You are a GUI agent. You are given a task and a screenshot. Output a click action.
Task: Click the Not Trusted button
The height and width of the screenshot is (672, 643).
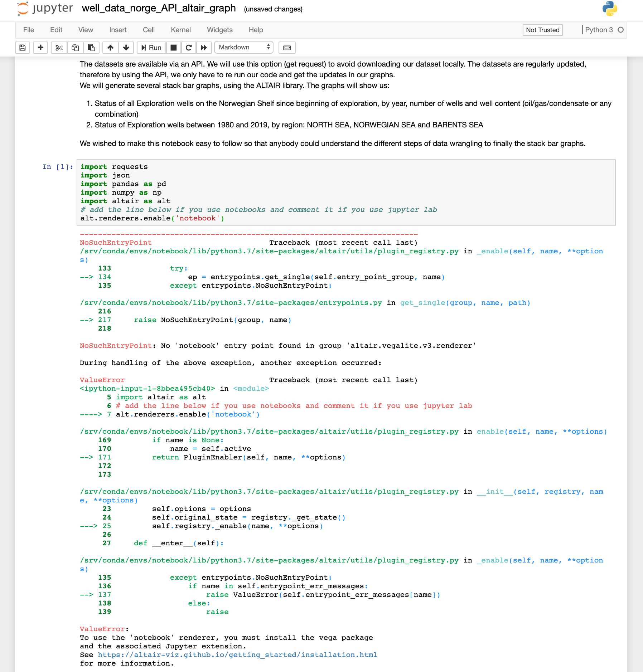point(542,30)
